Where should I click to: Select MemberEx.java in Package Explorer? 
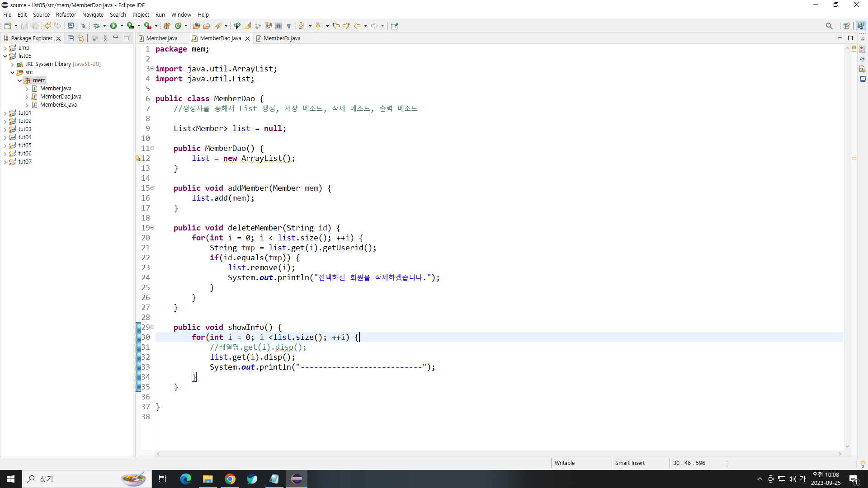point(58,105)
